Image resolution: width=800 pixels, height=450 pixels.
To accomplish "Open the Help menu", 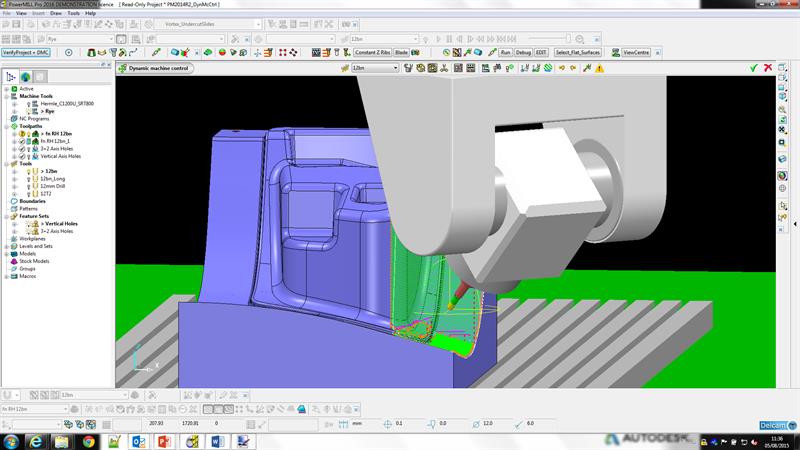I will 90,13.
